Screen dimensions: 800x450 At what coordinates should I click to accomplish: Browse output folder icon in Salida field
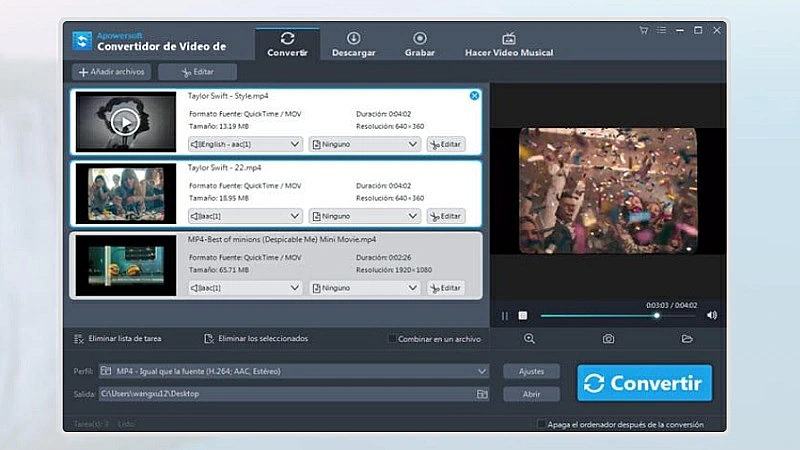[482, 394]
